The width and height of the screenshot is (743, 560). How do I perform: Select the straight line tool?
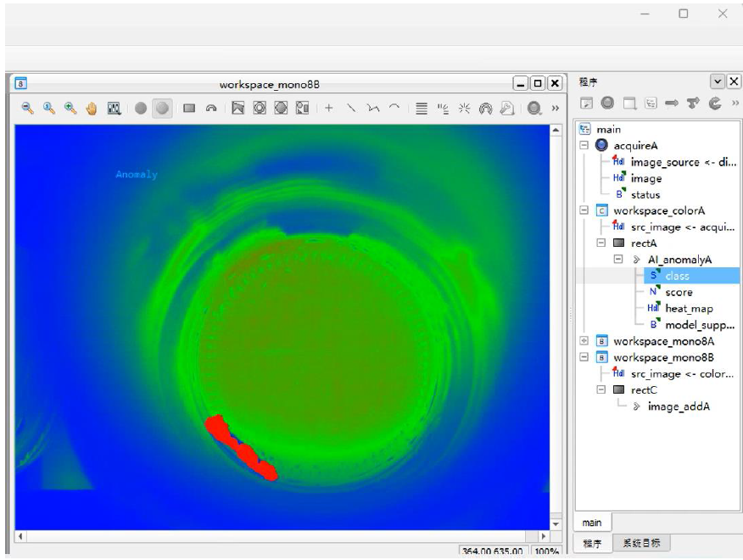[350, 108]
